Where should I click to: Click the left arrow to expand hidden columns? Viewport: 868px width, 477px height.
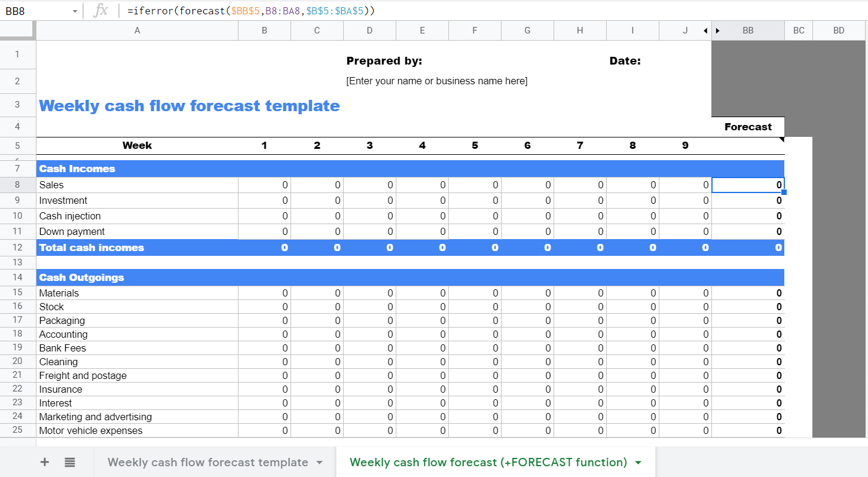tap(705, 30)
